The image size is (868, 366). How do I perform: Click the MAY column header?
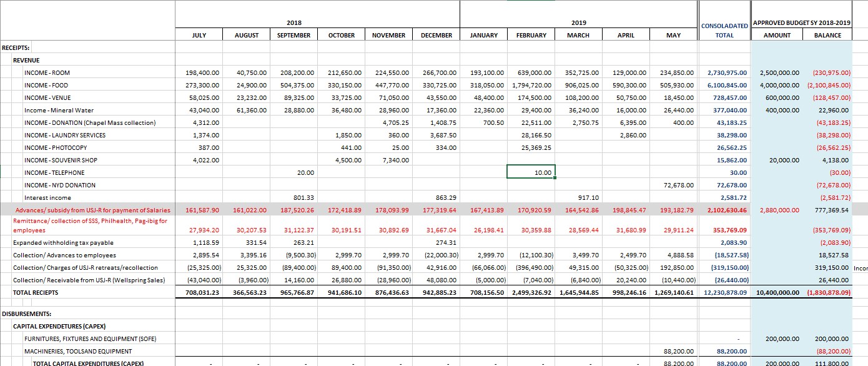pos(673,36)
